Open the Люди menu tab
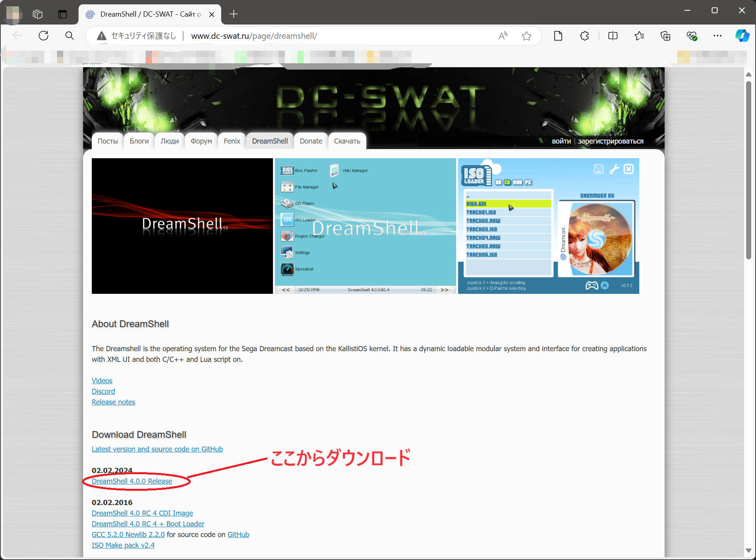This screenshot has height=560, width=756. click(x=170, y=141)
